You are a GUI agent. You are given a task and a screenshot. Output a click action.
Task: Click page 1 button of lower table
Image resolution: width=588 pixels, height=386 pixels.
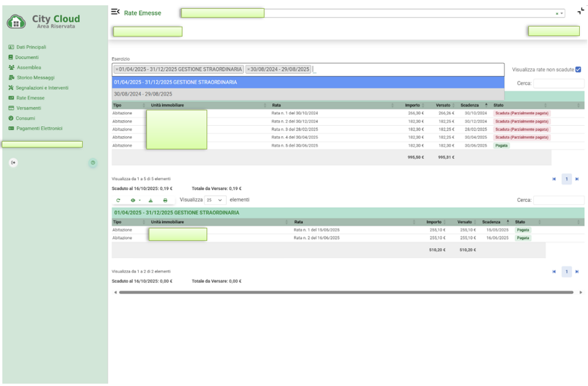pos(566,272)
